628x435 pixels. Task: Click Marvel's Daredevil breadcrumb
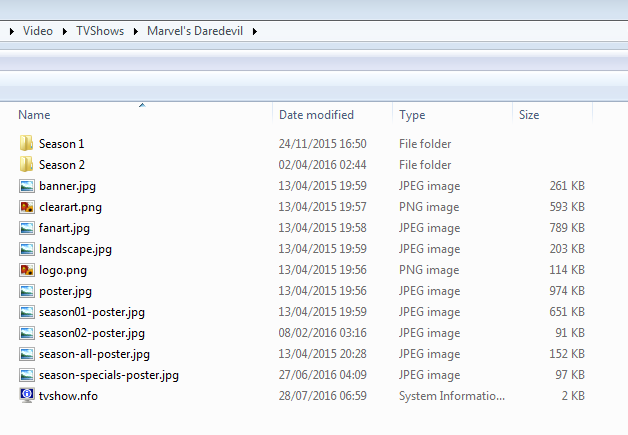click(x=195, y=31)
